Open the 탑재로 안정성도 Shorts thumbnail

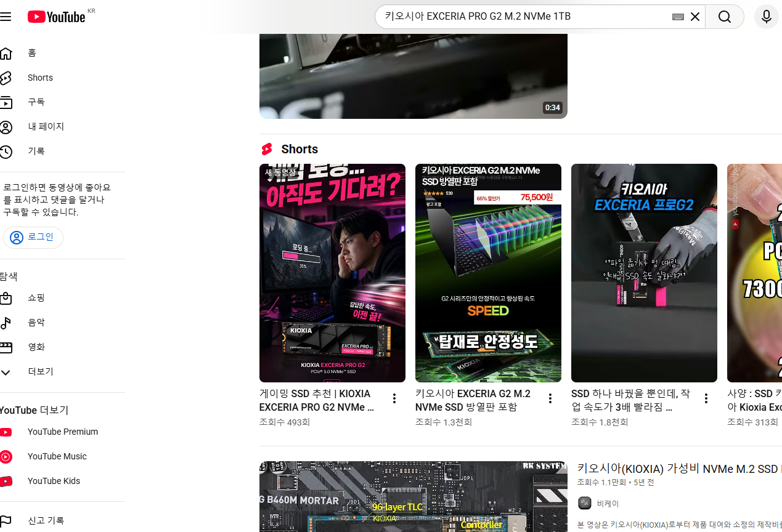pos(488,273)
